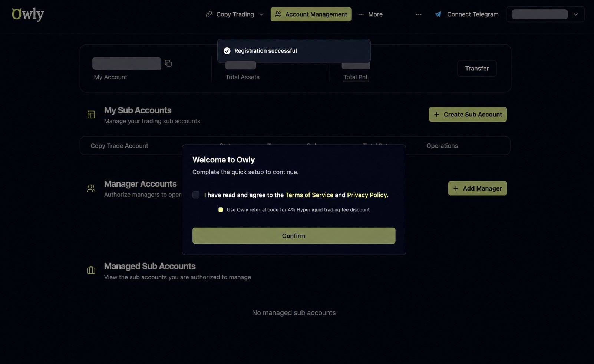Copy the My Account address

pos(168,63)
